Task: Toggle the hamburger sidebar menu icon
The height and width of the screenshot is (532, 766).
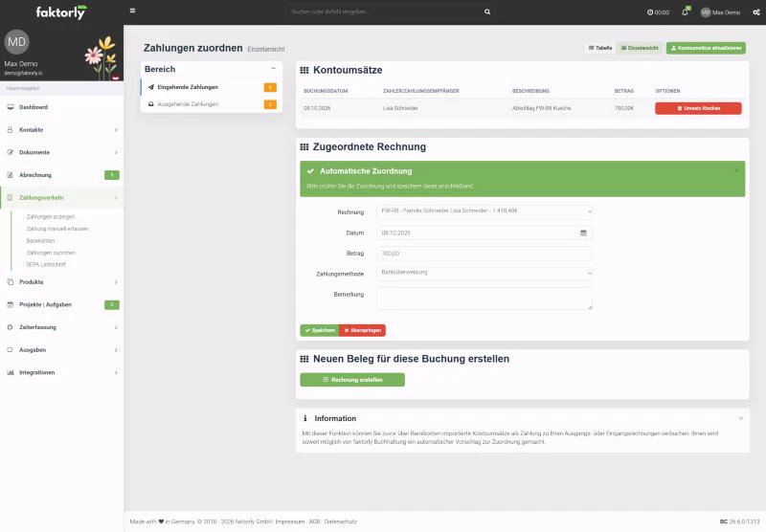Action: [x=132, y=11]
